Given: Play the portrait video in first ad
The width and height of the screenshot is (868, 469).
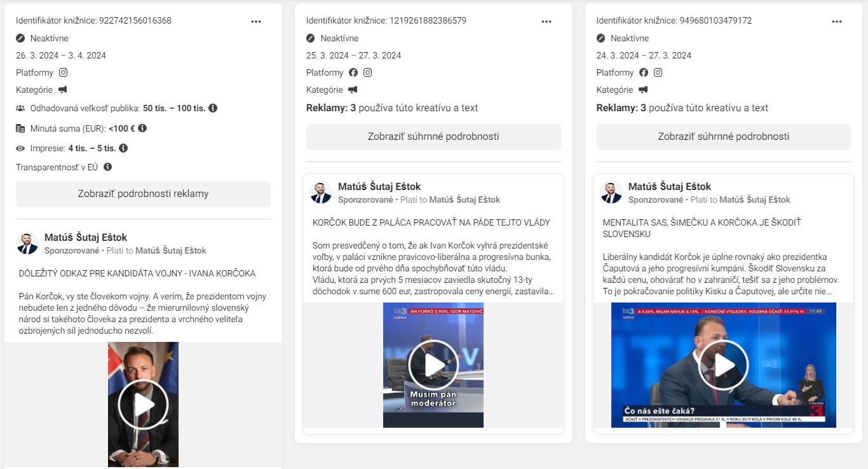Looking at the screenshot, I should coord(143,405).
